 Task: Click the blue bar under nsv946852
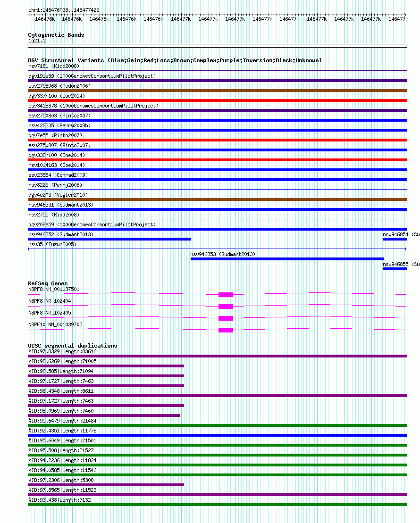pyautogui.click(x=109, y=239)
